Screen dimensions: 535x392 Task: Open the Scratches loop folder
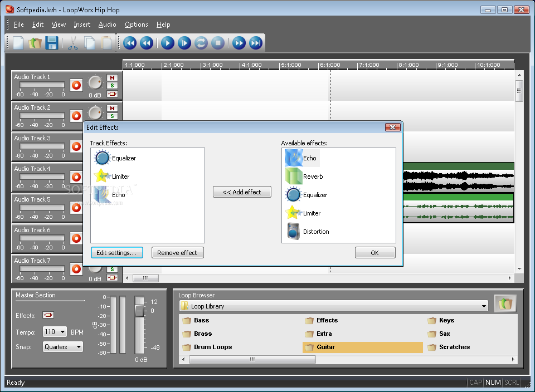(449, 347)
